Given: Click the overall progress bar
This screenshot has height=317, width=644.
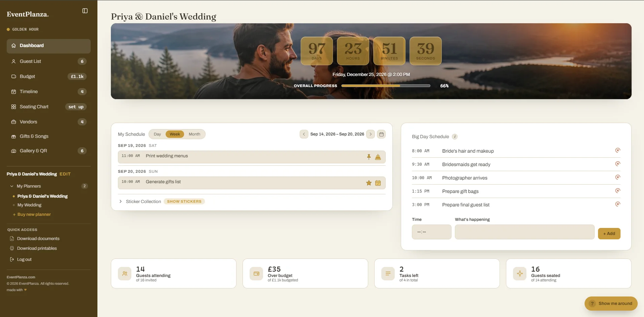Looking at the screenshot, I should coord(386,86).
